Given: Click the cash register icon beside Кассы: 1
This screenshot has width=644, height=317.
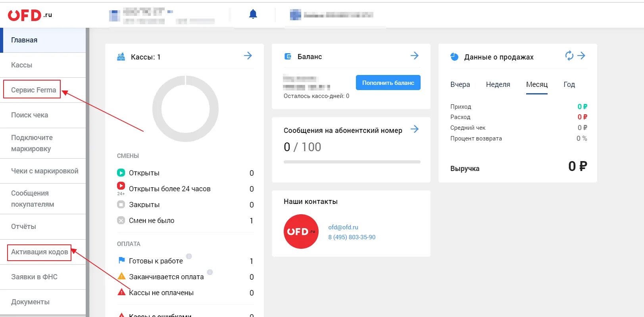Looking at the screenshot, I should click(x=121, y=57).
